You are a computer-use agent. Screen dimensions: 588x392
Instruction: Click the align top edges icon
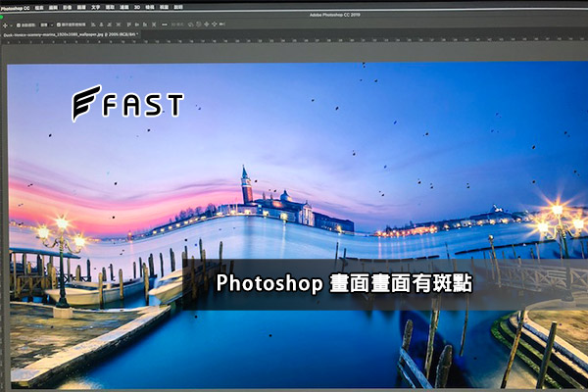[x=129, y=24]
